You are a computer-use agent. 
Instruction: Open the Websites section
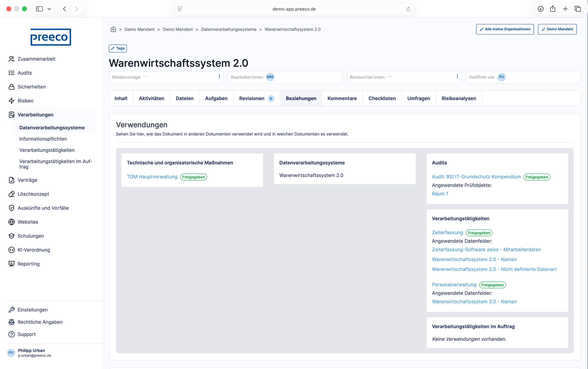click(x=28, y=222)
